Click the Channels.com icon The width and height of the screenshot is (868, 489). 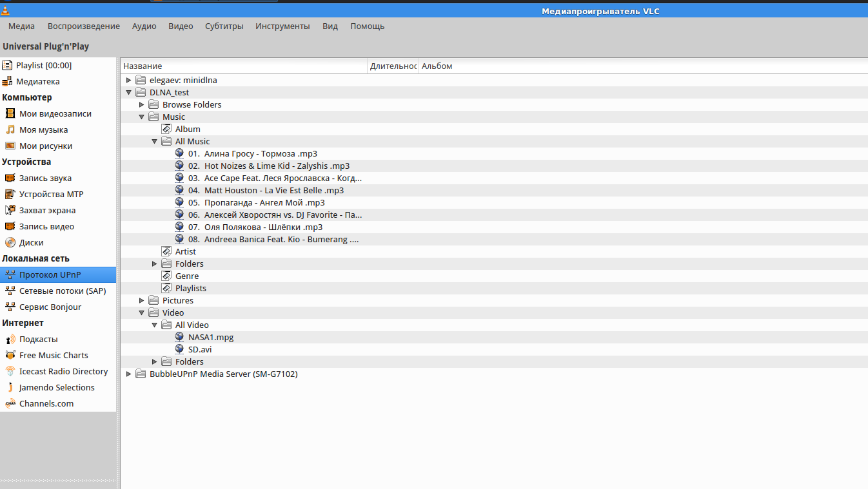[x=10, y=403]
